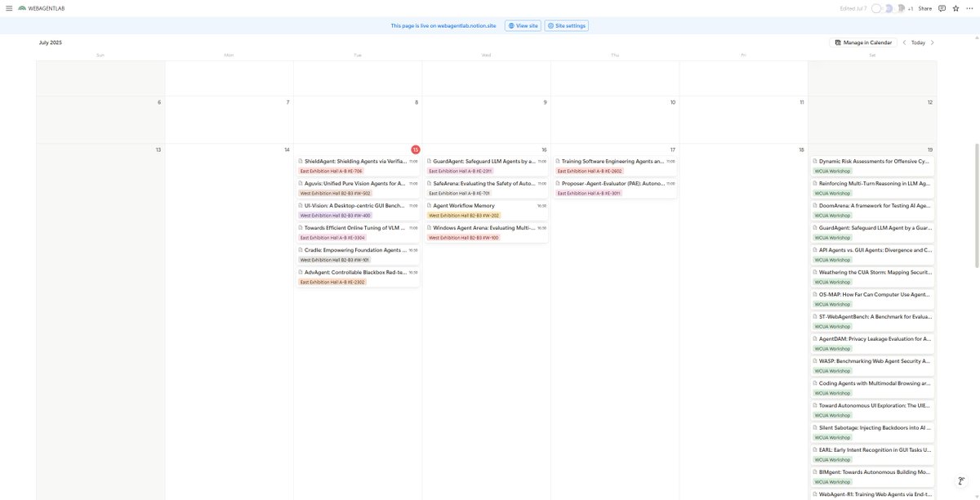Open Site settings

[x=566, y=25]
